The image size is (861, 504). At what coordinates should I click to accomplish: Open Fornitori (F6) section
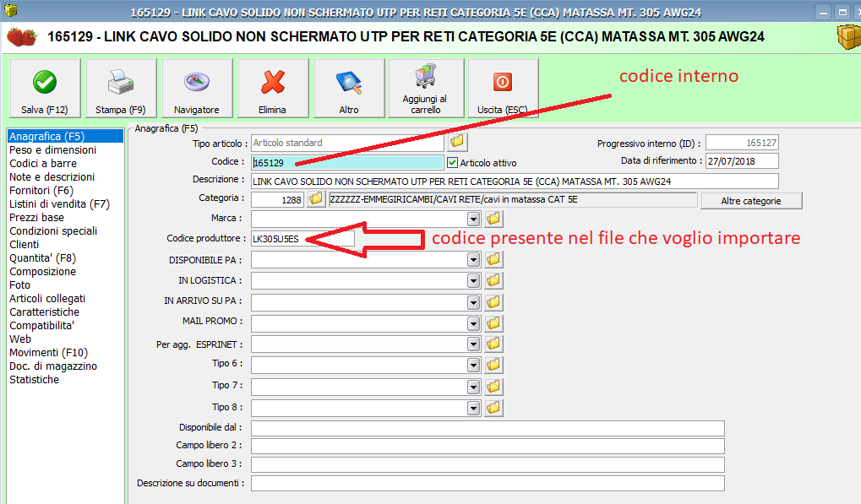pyautogui.click(x=41, y=190)
